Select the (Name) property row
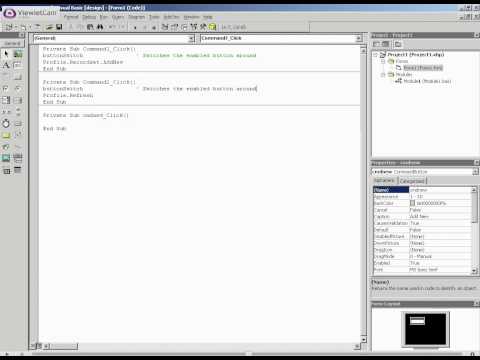480x360 pixels. click(422, 190)
